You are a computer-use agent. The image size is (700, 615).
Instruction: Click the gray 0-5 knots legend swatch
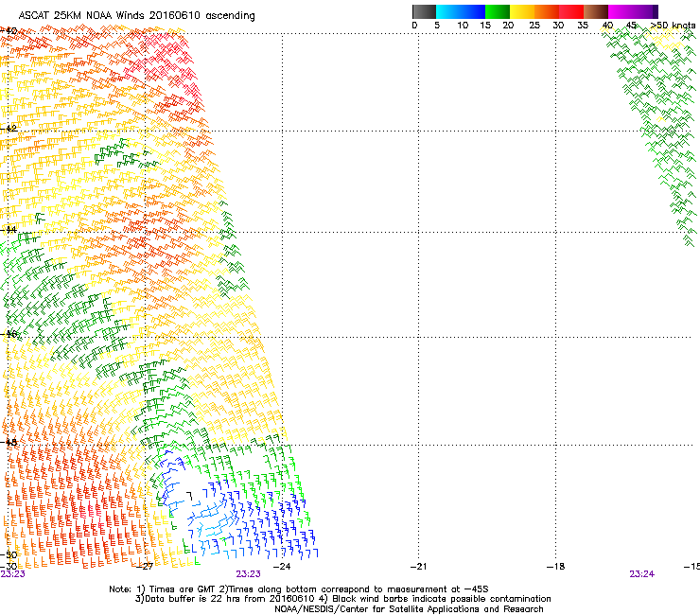424,11
